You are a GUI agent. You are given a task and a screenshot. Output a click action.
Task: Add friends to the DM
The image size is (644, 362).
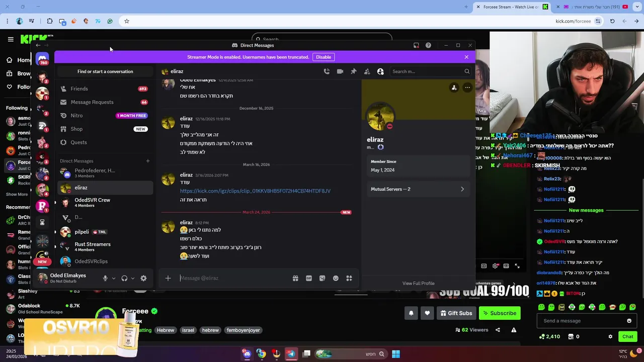point(367,71)
